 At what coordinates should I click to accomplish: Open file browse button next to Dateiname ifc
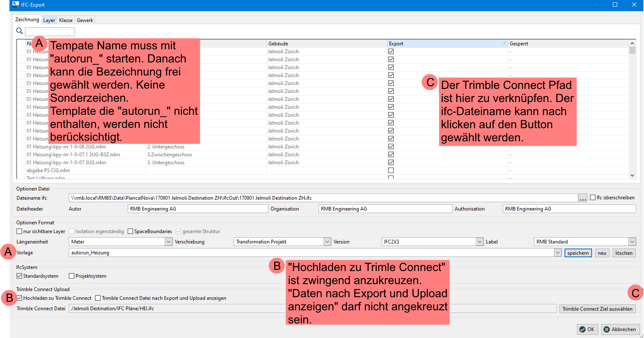[x=582, y=198]
